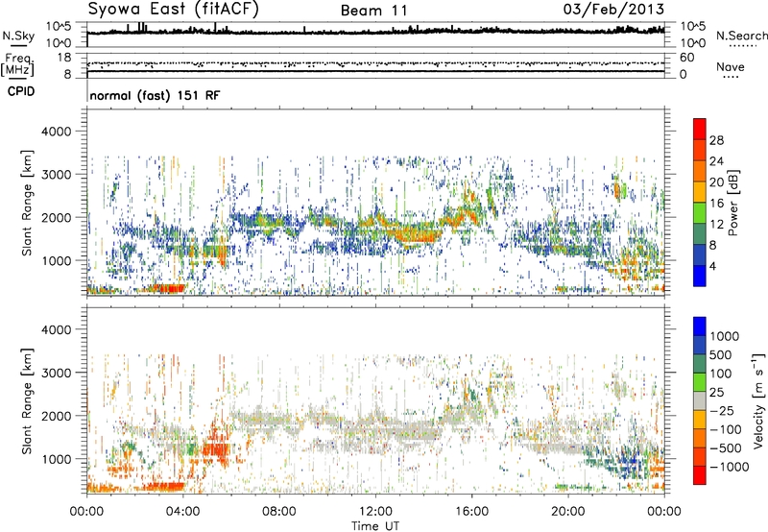Click the date 03/Feb/2013
Viewport: 768px width, 532px height.
coord(613,10)
